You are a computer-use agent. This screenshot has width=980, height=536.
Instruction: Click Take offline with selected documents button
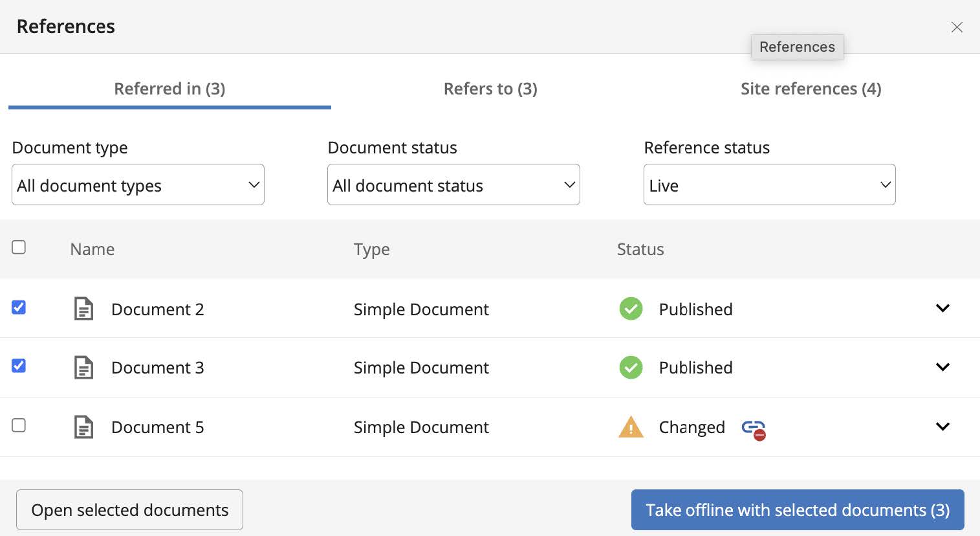click(798, 510)
